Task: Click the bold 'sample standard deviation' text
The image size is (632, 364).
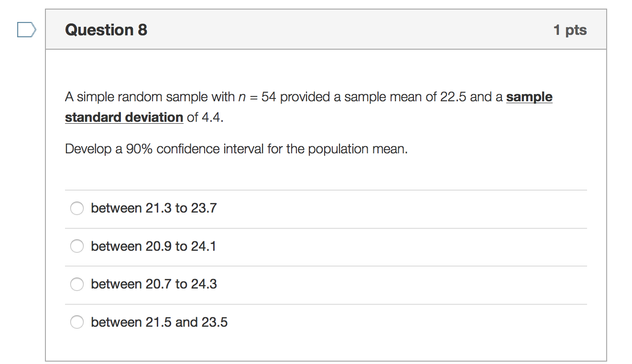Action: tap(124, 117)
